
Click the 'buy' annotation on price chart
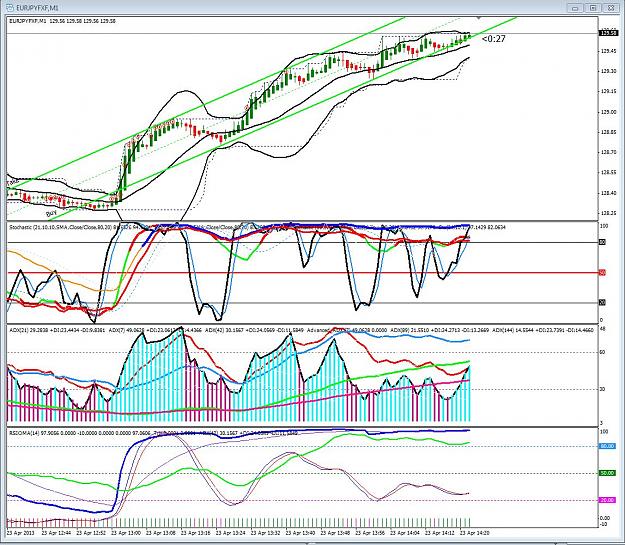(x=51, y=213)
